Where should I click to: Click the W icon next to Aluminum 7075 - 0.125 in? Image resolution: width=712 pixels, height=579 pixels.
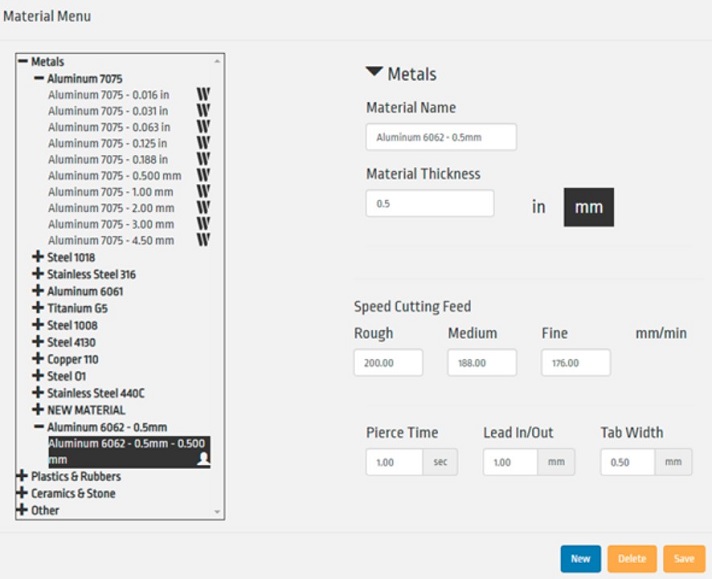[203, 143]
